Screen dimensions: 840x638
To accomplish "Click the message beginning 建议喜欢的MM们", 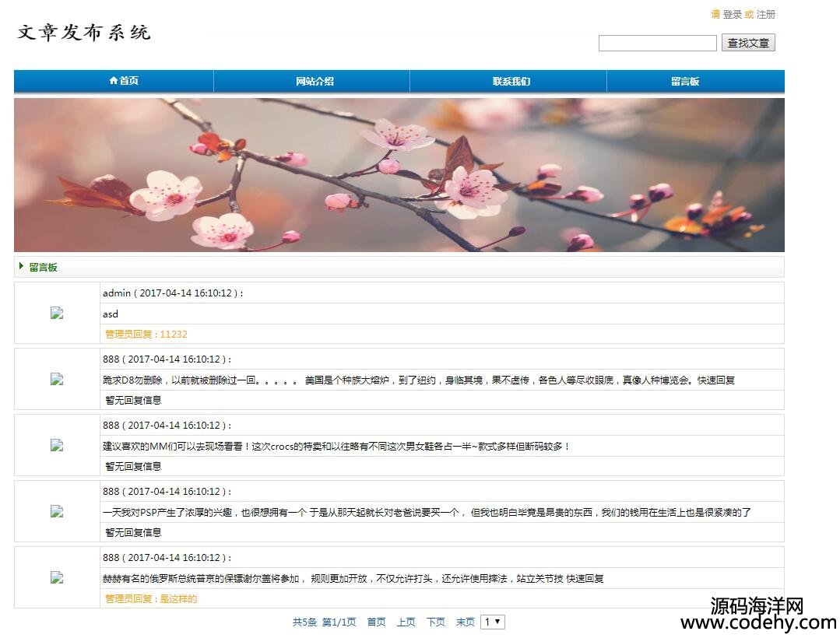I will click(336, 446).
